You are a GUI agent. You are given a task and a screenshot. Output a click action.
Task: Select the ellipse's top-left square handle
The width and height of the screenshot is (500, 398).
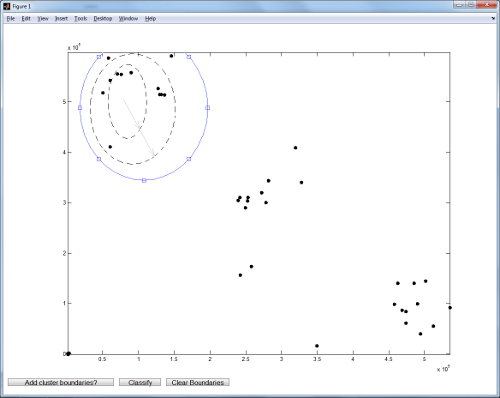[99, 57]
